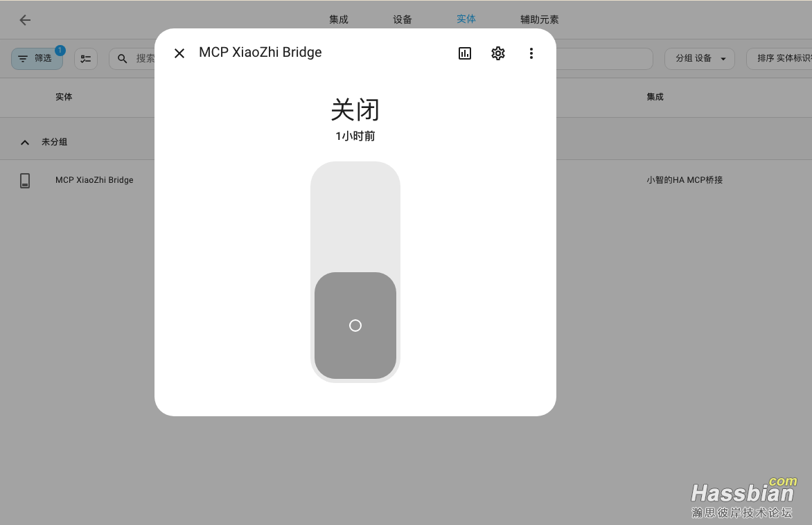Enable selection mode checklist icon
Screen dimensions: 812x525
click(86, 58)
